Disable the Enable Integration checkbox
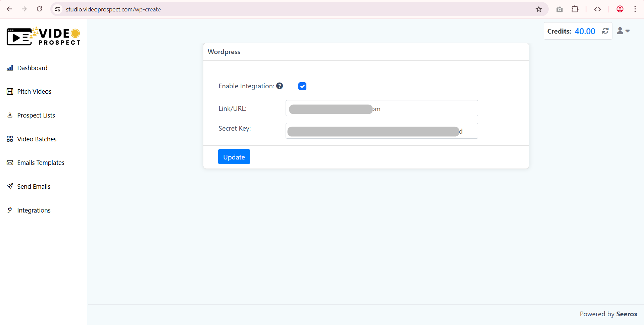This screenshot has height=325, width=644. [x=302, y=86]
